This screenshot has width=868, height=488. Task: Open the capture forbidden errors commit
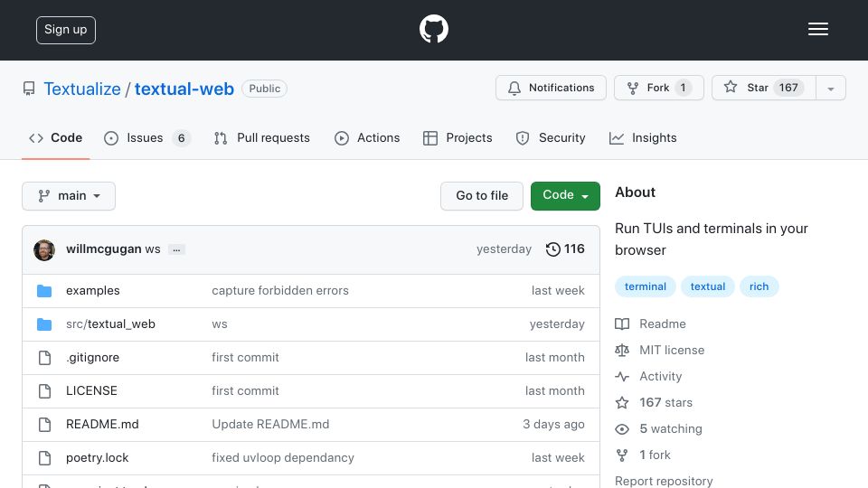coord(280,290)
